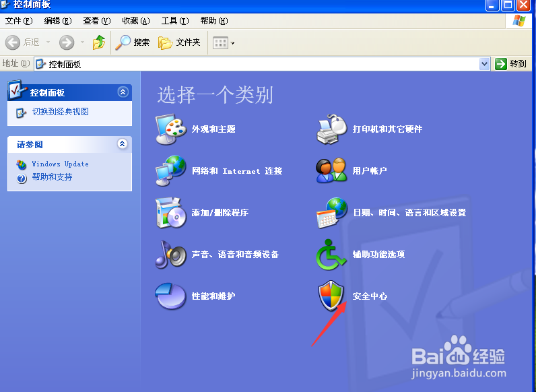Click the 声音、语音和音频设备 text link
The width and height of the screenshot is (536, 392).
coord(235,254)
